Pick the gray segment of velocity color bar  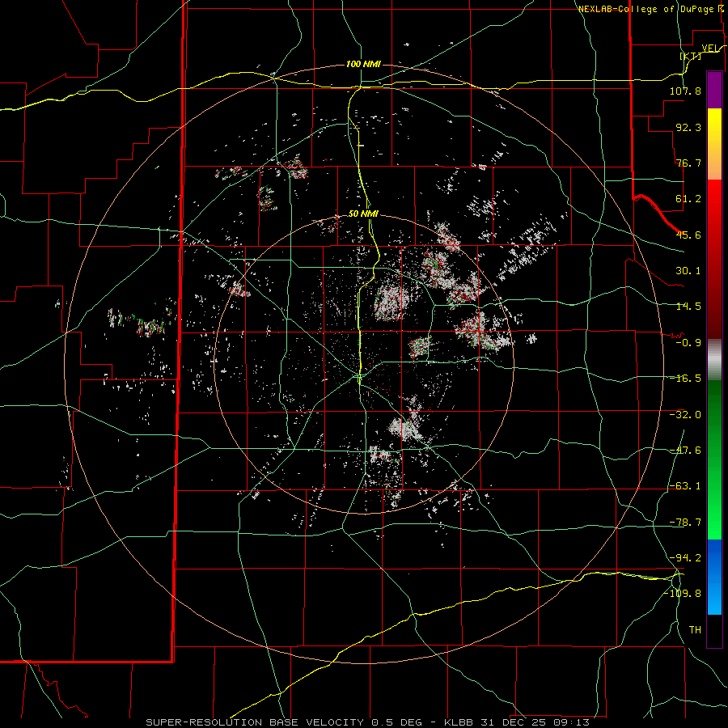[714, 360]
